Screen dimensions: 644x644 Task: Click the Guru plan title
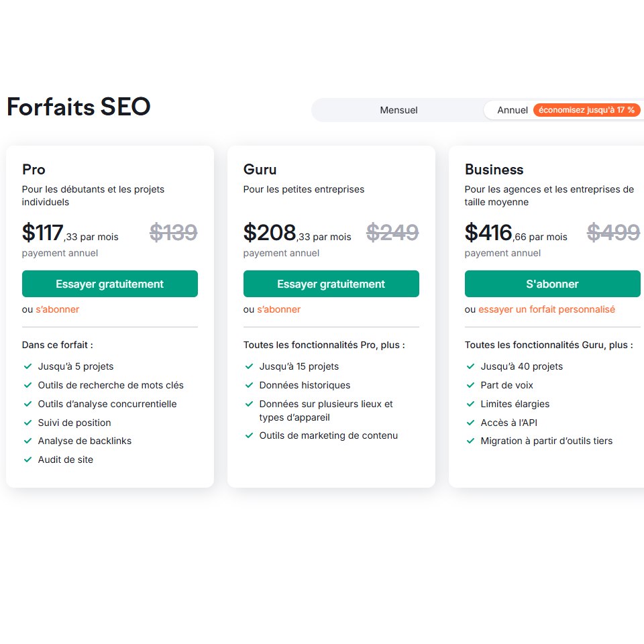[260, 169]
